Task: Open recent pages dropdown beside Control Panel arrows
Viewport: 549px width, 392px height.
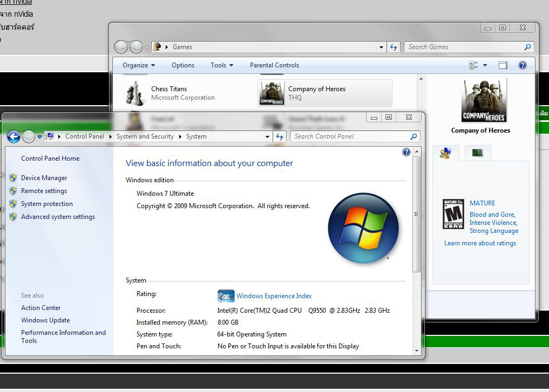Action: point(39,137)
